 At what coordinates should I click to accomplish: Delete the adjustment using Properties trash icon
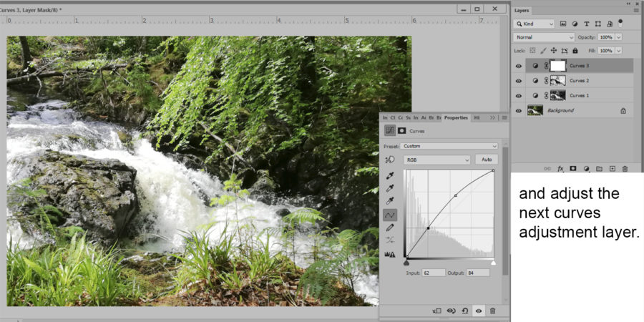492,311
